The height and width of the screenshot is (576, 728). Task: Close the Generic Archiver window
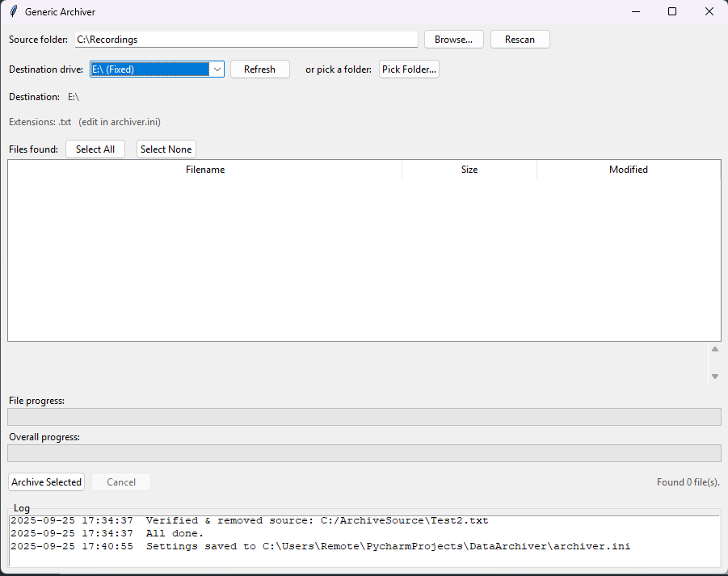(x=709, y=12)
